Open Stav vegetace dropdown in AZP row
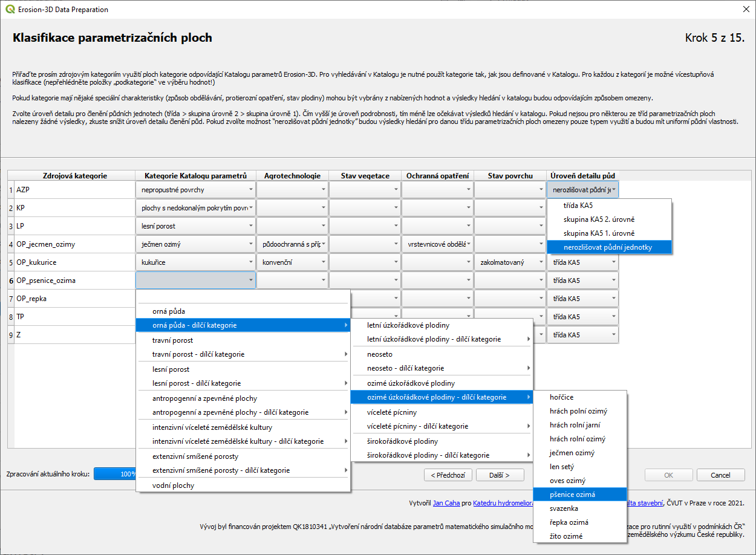 (365, 190)
